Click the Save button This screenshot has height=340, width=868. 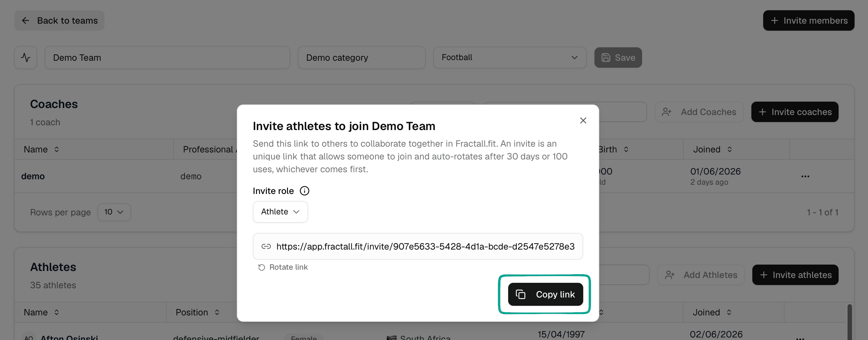[x=618, y=58]
